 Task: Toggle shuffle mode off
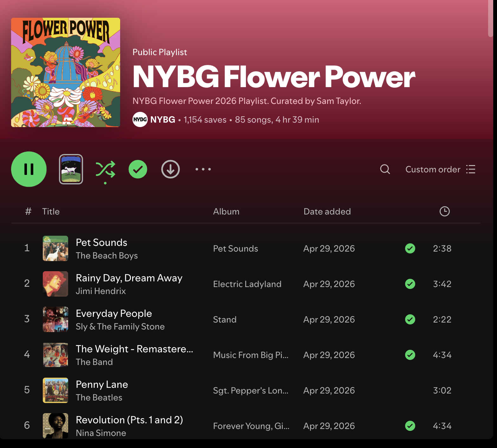105,169
